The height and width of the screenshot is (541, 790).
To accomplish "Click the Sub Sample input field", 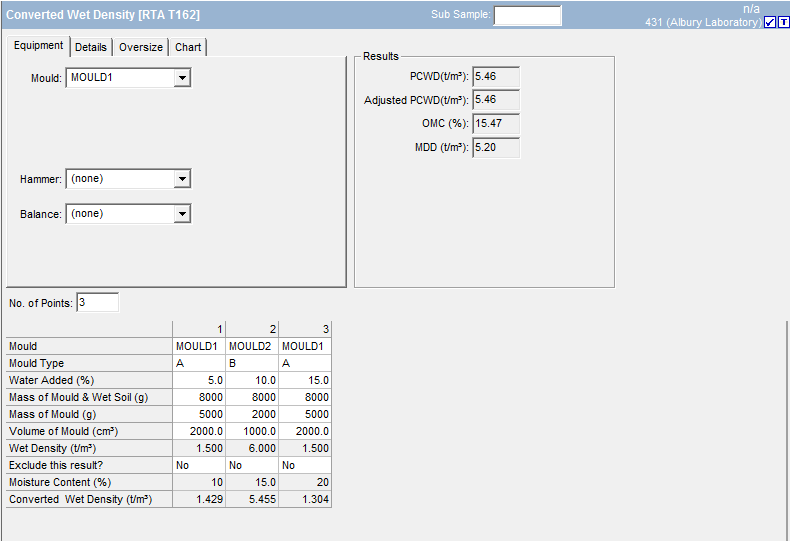I will [527, 15].
